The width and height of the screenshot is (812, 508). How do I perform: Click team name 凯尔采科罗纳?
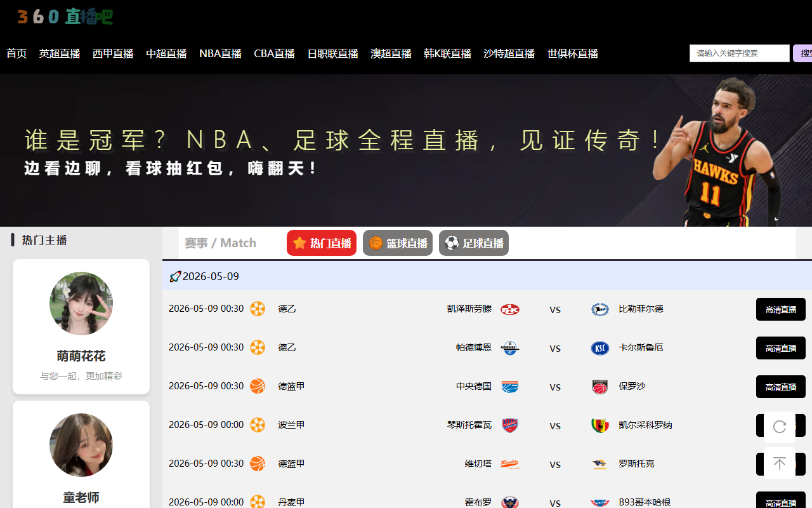645,425
